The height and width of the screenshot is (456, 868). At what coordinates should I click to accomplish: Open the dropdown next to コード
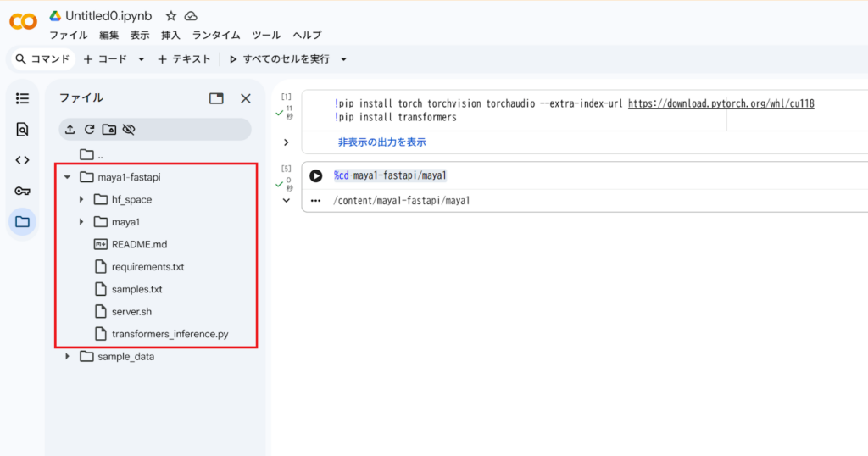[142, 59]
